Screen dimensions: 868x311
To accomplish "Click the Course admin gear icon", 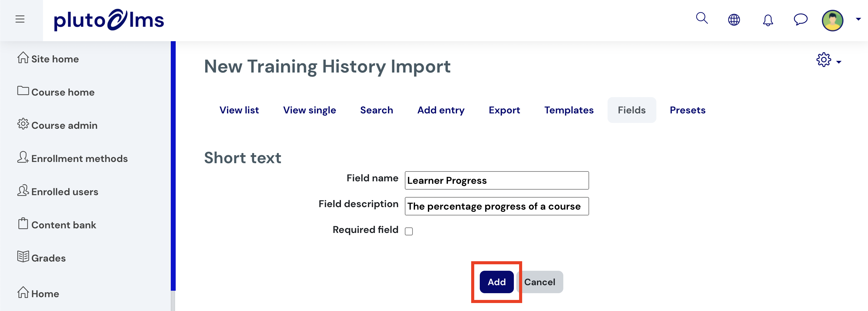I will click(x=23, y=124).
